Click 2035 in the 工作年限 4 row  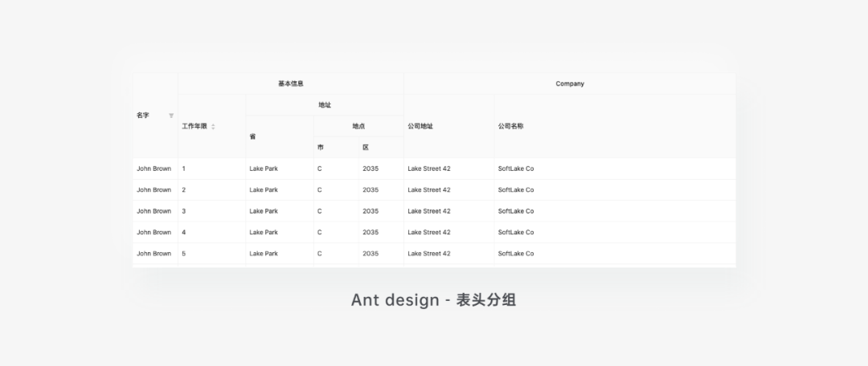[x=371, y=232]
